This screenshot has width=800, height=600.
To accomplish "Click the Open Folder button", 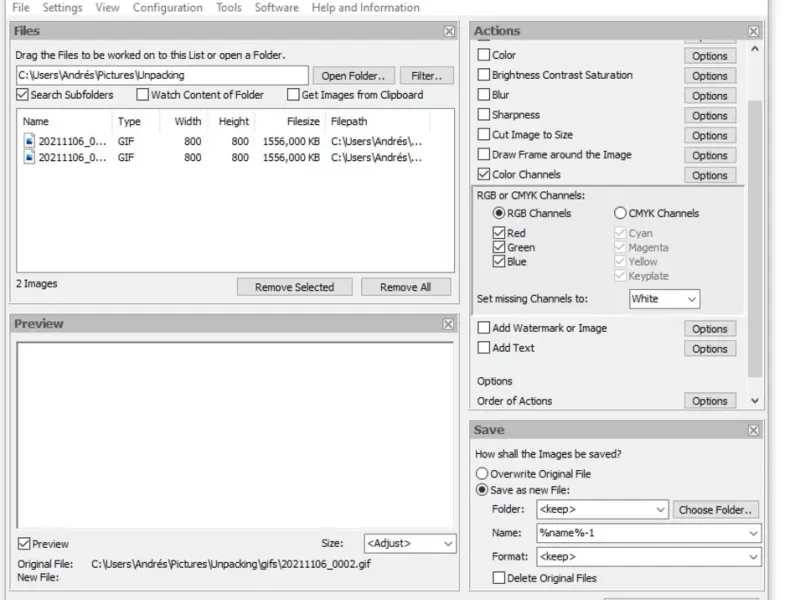I will tap(353, 76).
